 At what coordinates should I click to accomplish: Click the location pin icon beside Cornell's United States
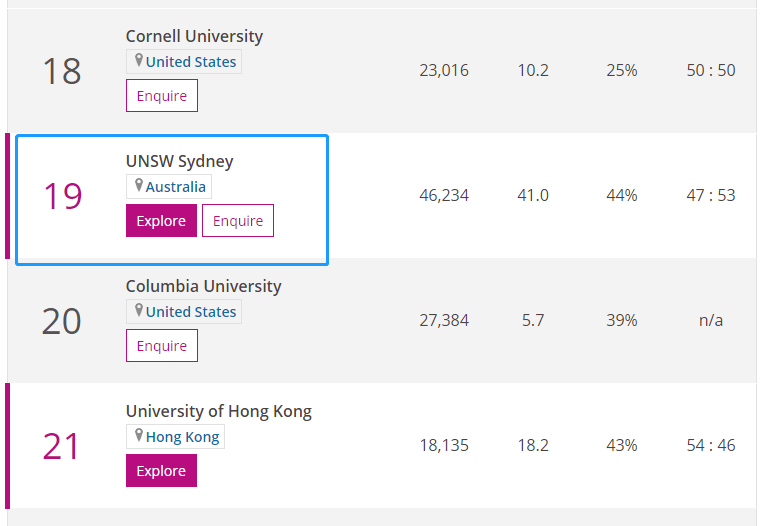coord(139,61)
